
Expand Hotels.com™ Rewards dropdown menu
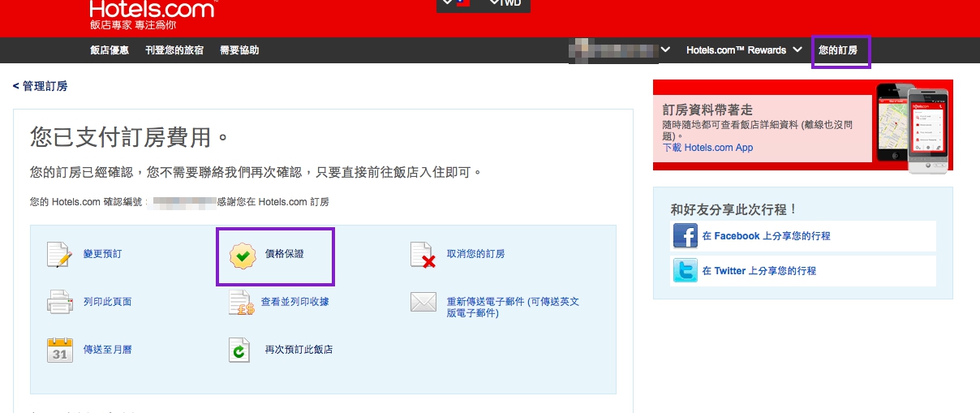(744, 50)
